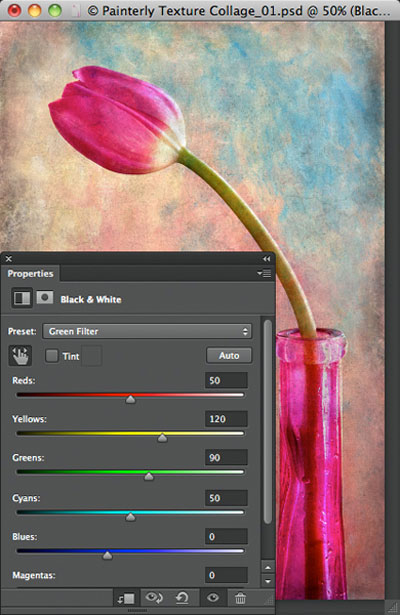Activate the on-image targeted adjustment tool

[20, 355]
